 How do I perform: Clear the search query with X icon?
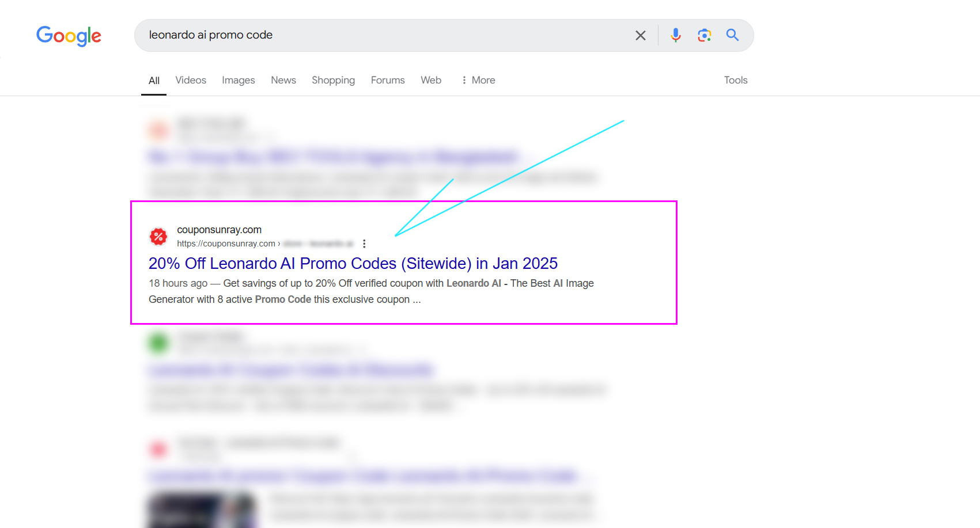coord(640,35)
